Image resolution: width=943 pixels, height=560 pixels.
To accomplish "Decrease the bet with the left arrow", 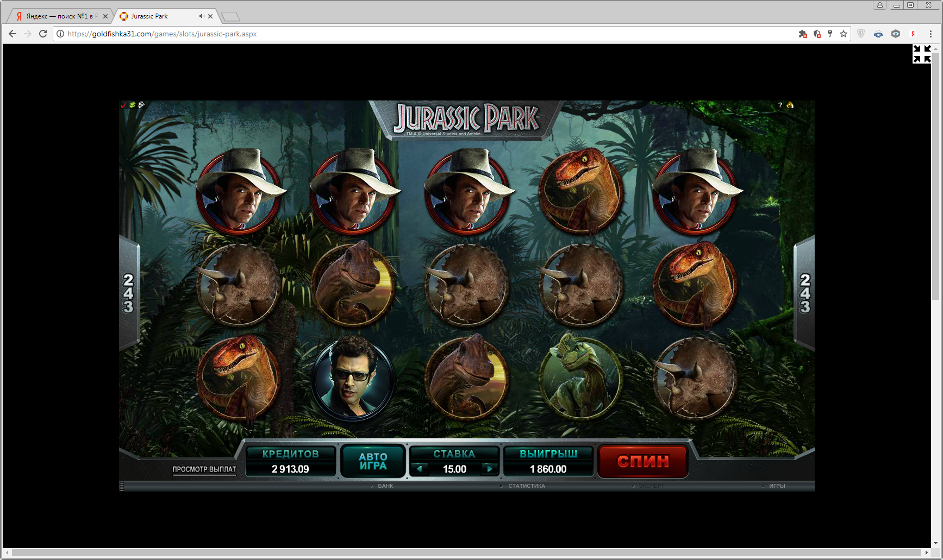I will tap(420, 469).
